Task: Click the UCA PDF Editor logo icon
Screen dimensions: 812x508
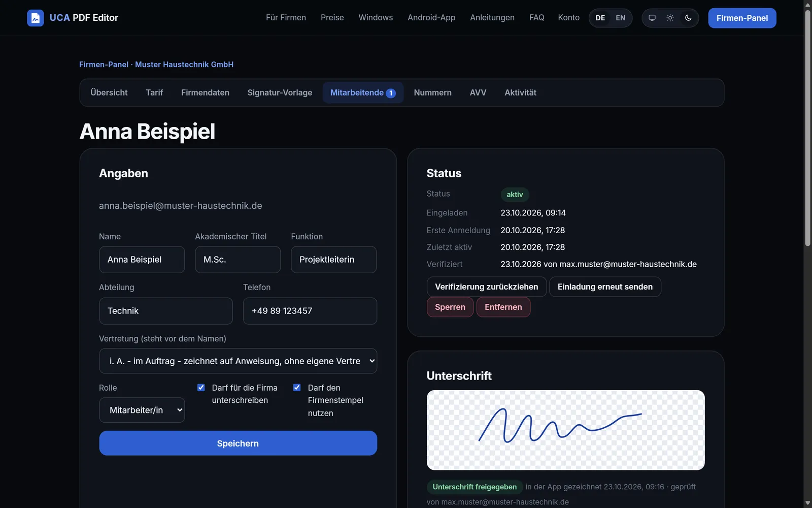Action: pyautogui.click(x=36, y=18)
